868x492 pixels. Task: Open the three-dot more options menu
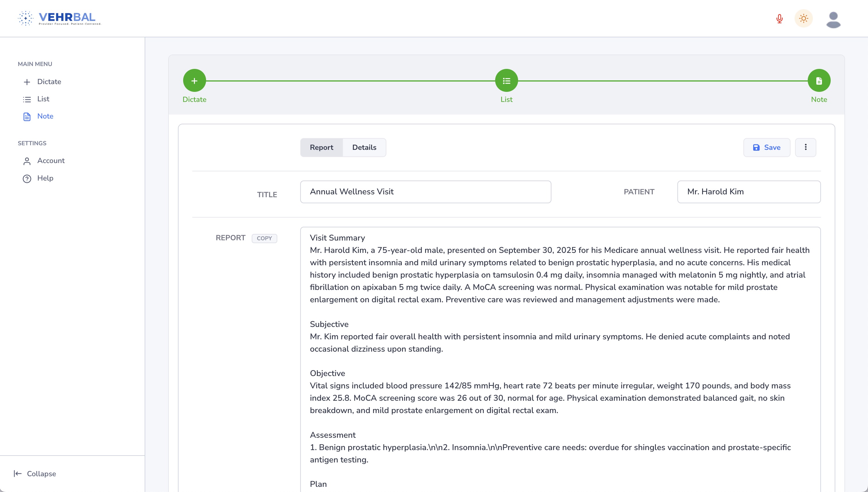pyautogui.click(x=805, y=147)
